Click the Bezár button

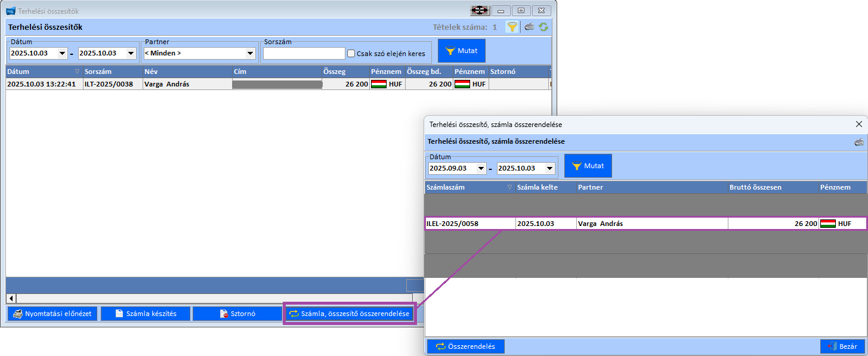click(x=842, y=346)
